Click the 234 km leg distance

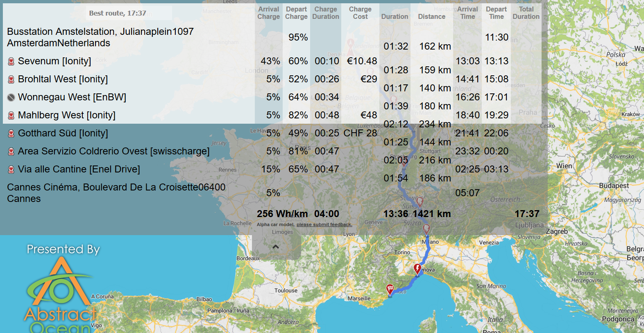click(x=435, y=124)
